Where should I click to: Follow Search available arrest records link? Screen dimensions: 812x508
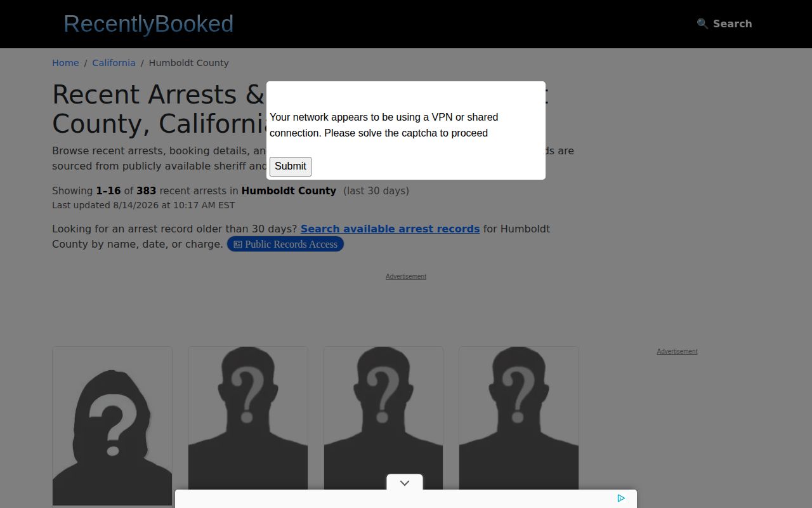390,229
